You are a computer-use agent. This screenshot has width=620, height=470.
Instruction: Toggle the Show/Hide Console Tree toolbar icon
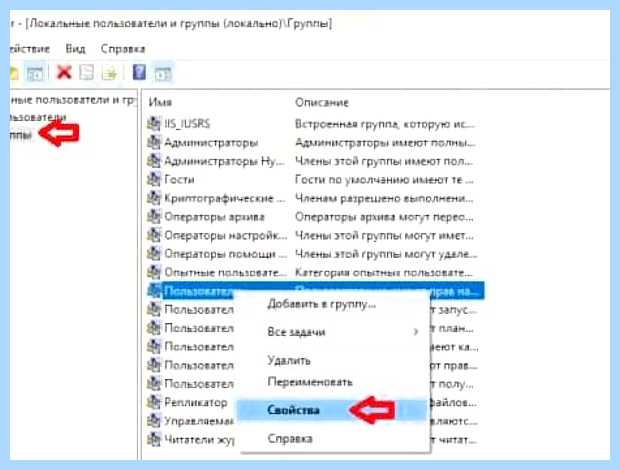35,73
